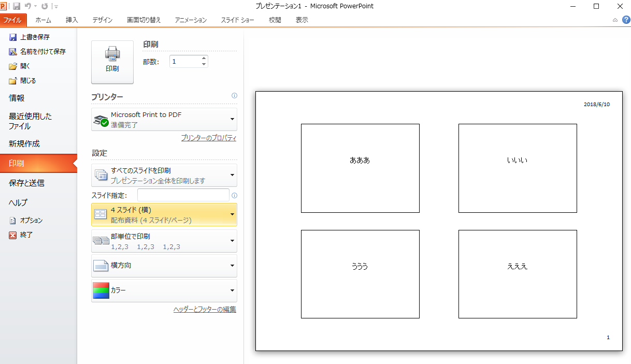Click the blue help question mark icon
The image size is (631, 364).
click(x=626, y=20)
